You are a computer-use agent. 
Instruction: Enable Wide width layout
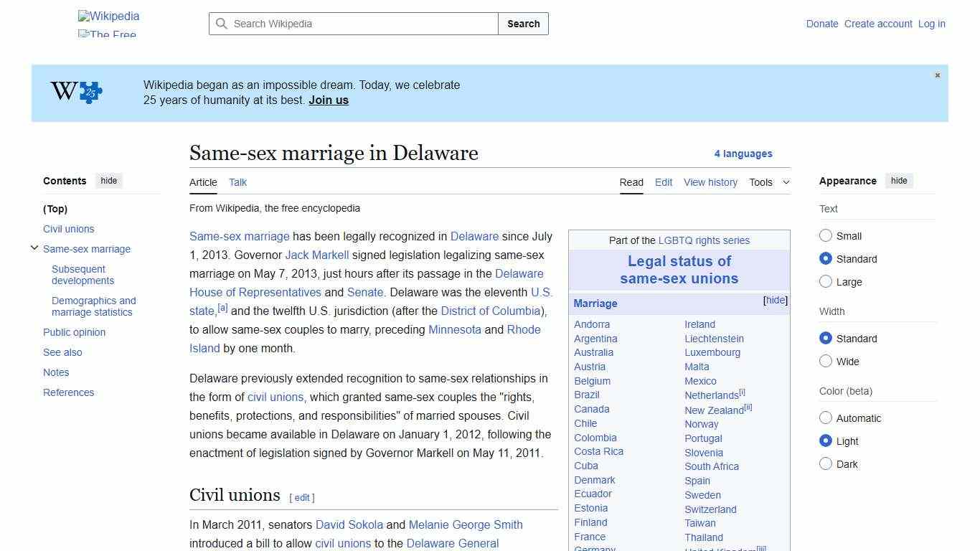tap(826, 362)
